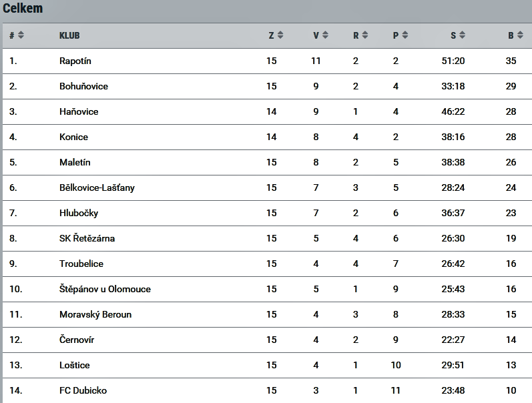Sort by V wins column arrows
Screen dimensions: 532x403
tap(325, 35)
